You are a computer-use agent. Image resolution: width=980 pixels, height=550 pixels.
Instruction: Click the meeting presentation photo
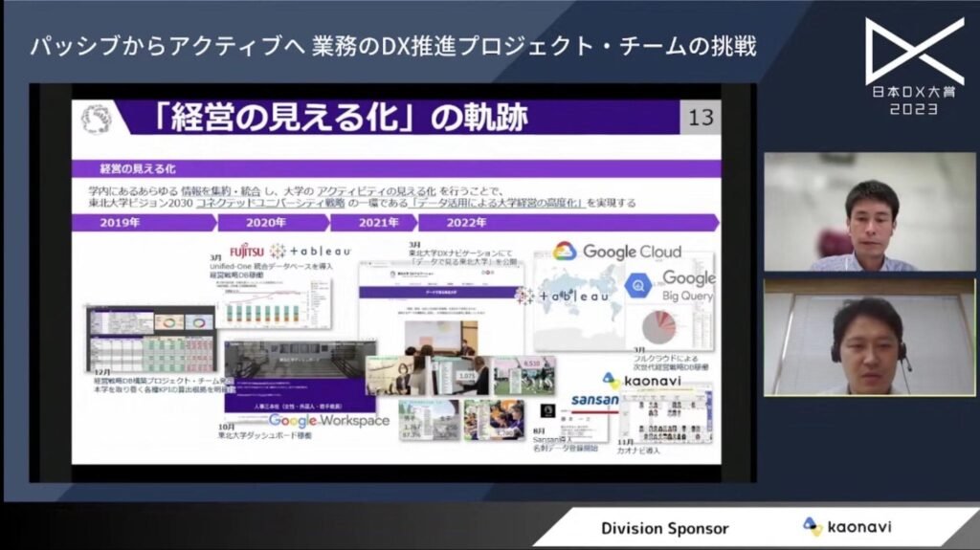point(441,339)
